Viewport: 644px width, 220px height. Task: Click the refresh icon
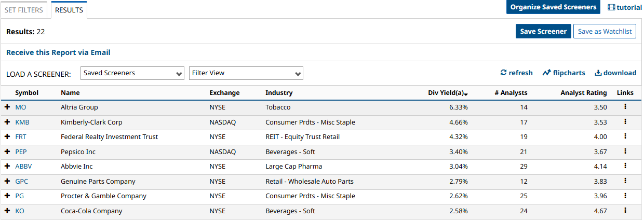tap(503, 73)
